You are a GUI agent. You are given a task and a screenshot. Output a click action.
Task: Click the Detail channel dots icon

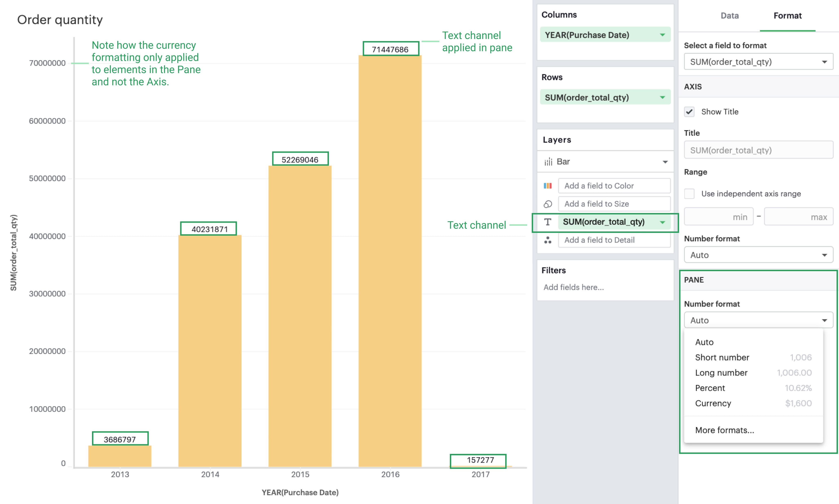[547, 240]
